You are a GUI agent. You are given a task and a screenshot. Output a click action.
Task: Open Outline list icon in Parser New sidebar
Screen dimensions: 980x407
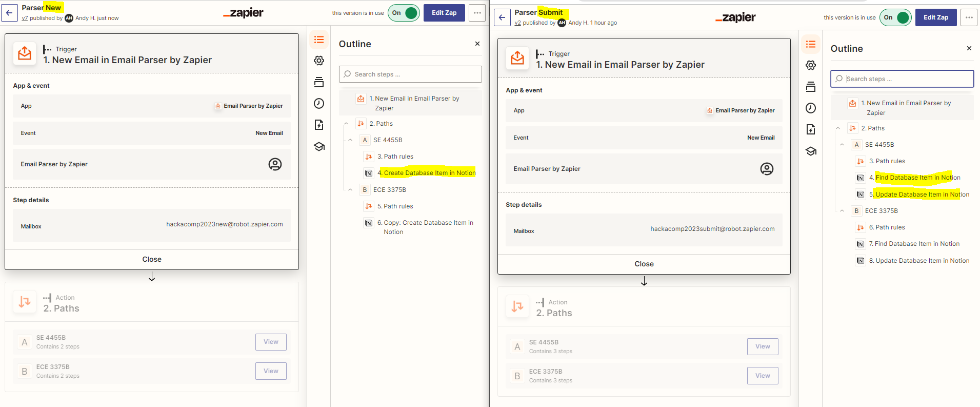pos(319,40)
